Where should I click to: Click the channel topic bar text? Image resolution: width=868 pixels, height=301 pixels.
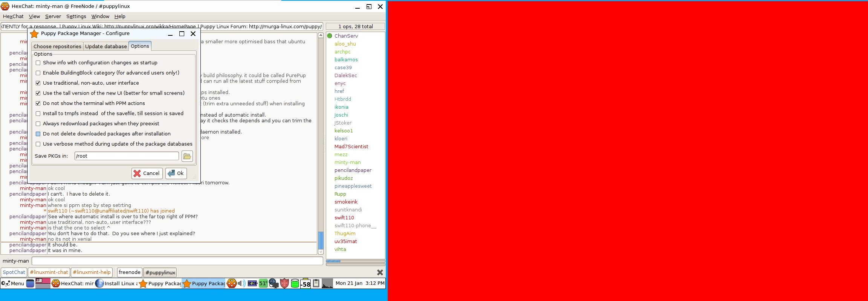[x=162, y=26]
